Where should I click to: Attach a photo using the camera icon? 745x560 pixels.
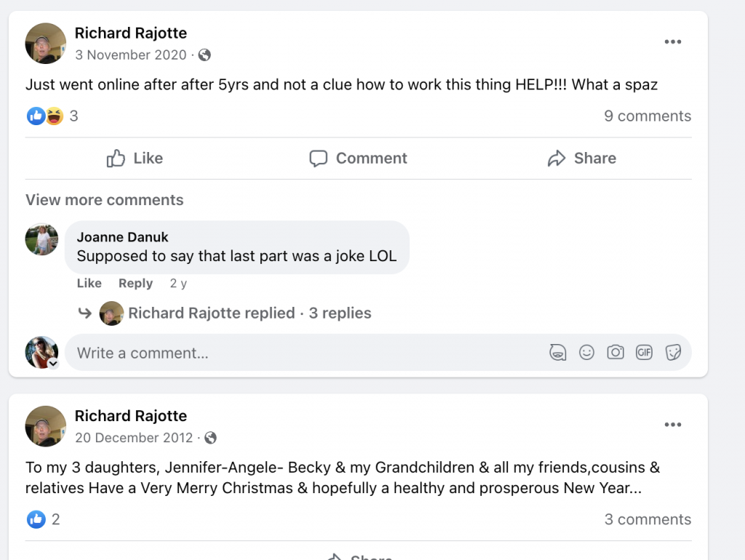pos(615,353)
